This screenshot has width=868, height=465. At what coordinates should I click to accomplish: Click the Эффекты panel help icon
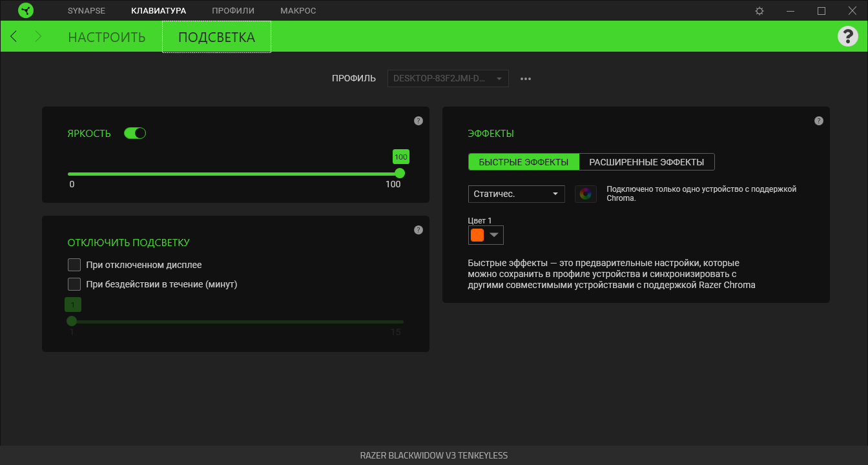[x=819, y=121]
